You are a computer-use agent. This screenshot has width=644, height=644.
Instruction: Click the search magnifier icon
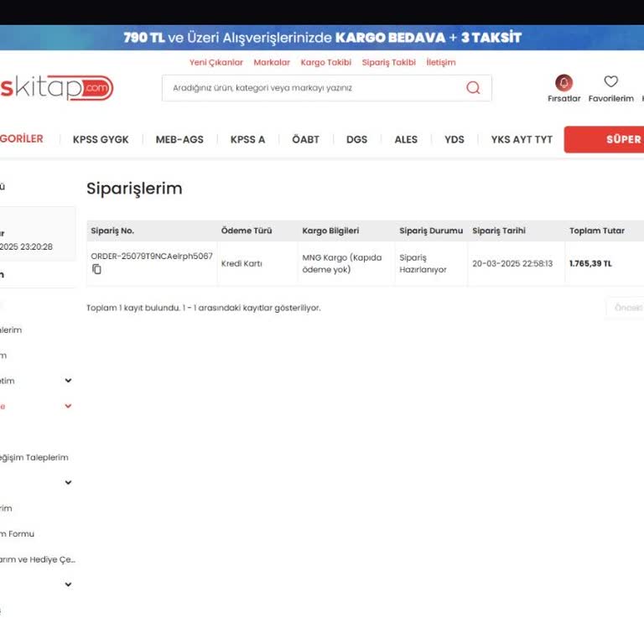point(473,87)
